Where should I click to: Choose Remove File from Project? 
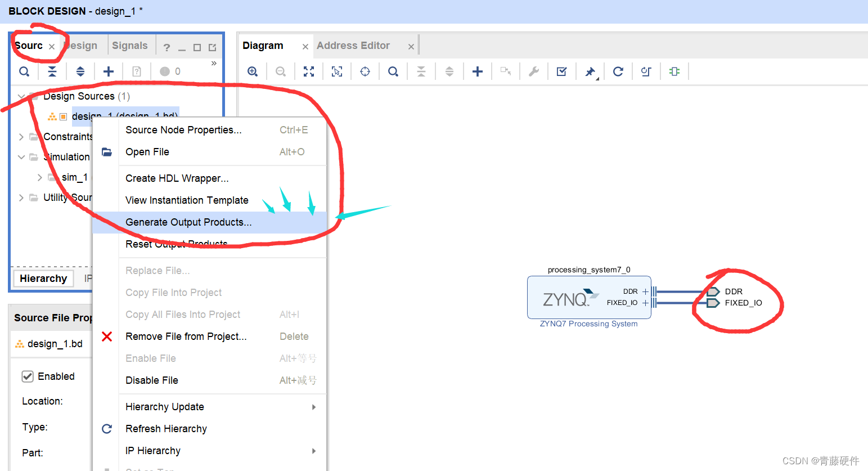(x=209, y=337)
